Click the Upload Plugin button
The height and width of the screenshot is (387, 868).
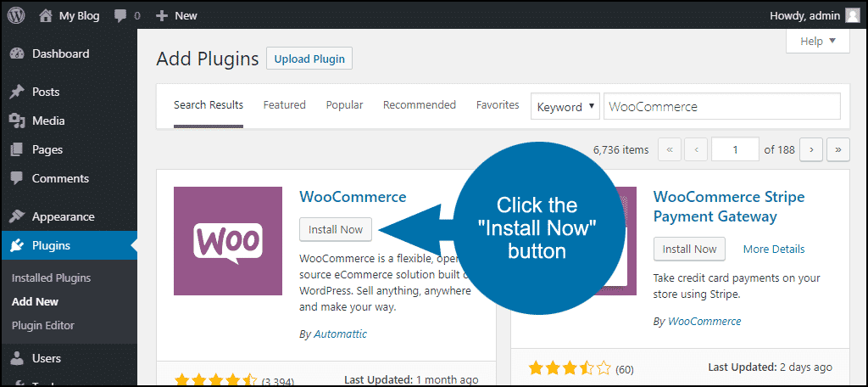pos(309,59)
